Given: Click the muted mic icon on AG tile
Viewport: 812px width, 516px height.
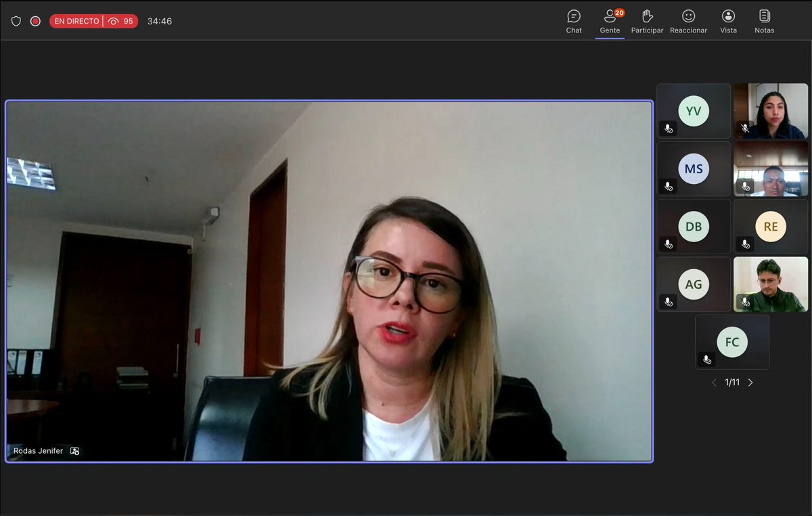Looking at the screenshot, I should click(x=669, y=302).
